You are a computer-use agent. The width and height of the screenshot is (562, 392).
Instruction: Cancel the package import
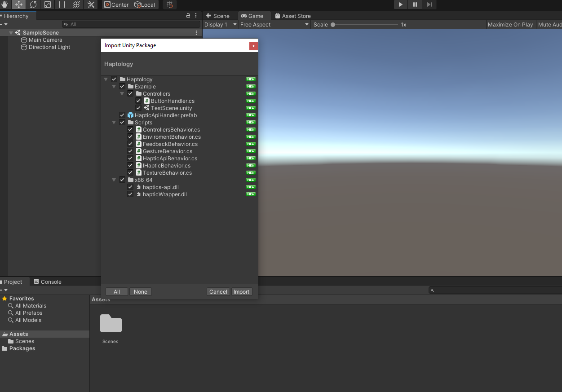pyautogui.click(x=218, y=292)
